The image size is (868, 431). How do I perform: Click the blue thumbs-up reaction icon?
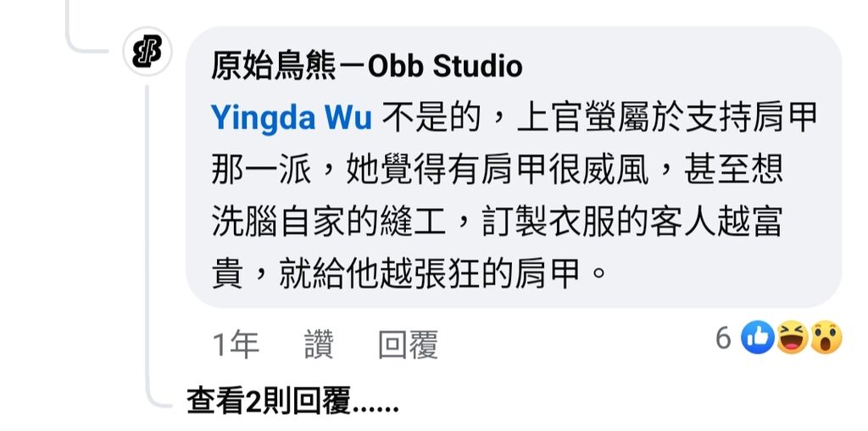click(757, 337)
